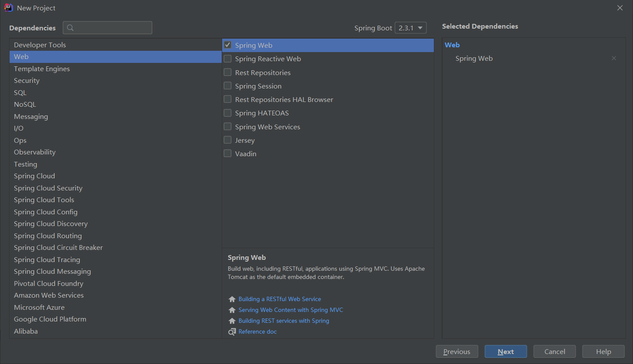Viewport: 633px width, 364px height.
Task: Choose the I/O category
Action: point(115,128)
